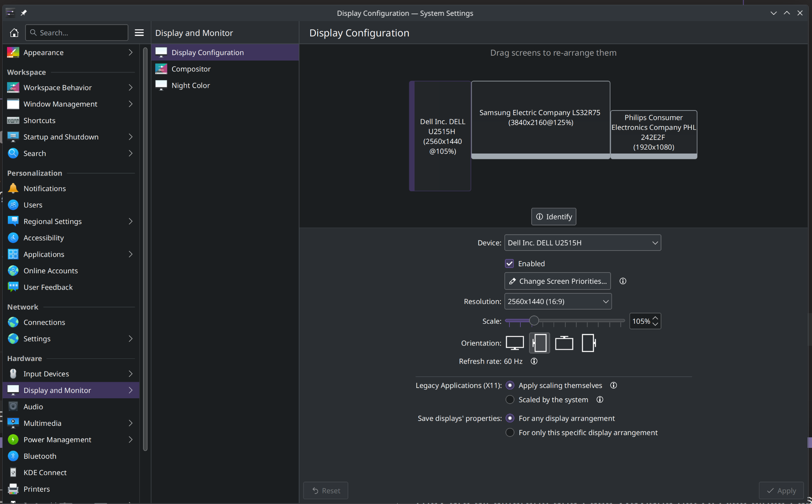
Task: Click the sidebar vertical scrollbar
Action: [x=145, y=249]
